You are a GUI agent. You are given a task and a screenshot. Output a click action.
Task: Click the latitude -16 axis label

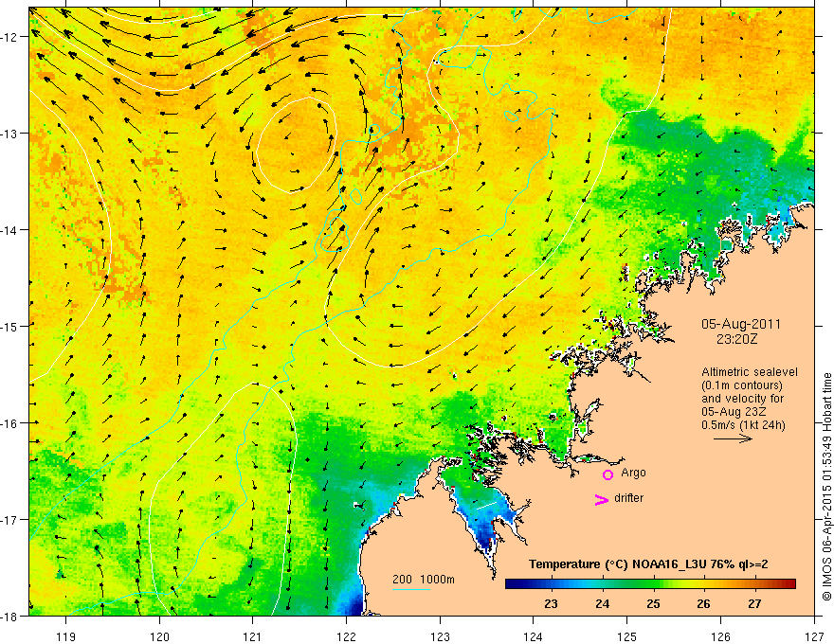click(10, 423)
